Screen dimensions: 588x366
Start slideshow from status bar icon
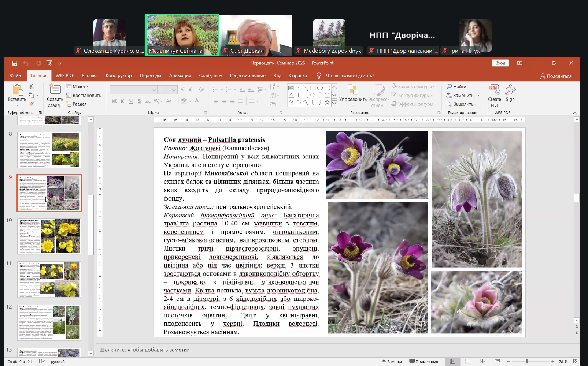[x=498, y=361]
